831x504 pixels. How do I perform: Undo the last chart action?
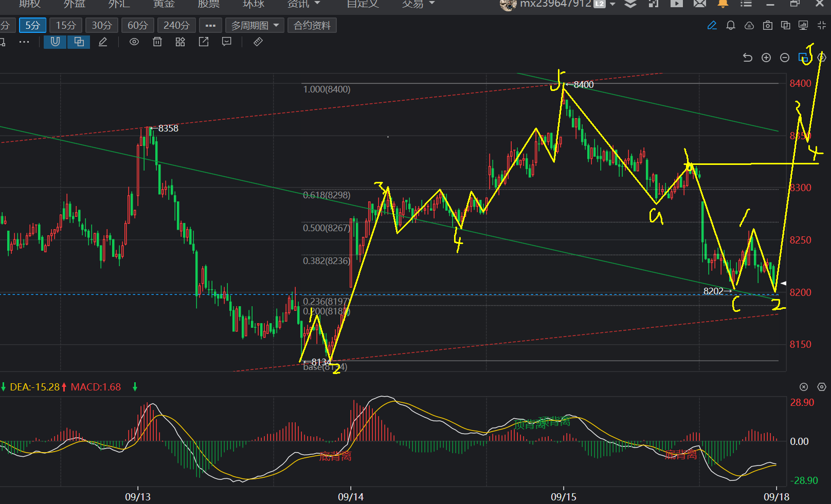tap(748, 58)
